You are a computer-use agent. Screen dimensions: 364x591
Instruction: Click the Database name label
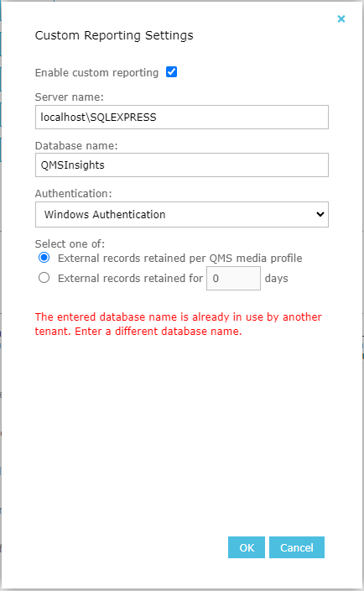[76, 146]
